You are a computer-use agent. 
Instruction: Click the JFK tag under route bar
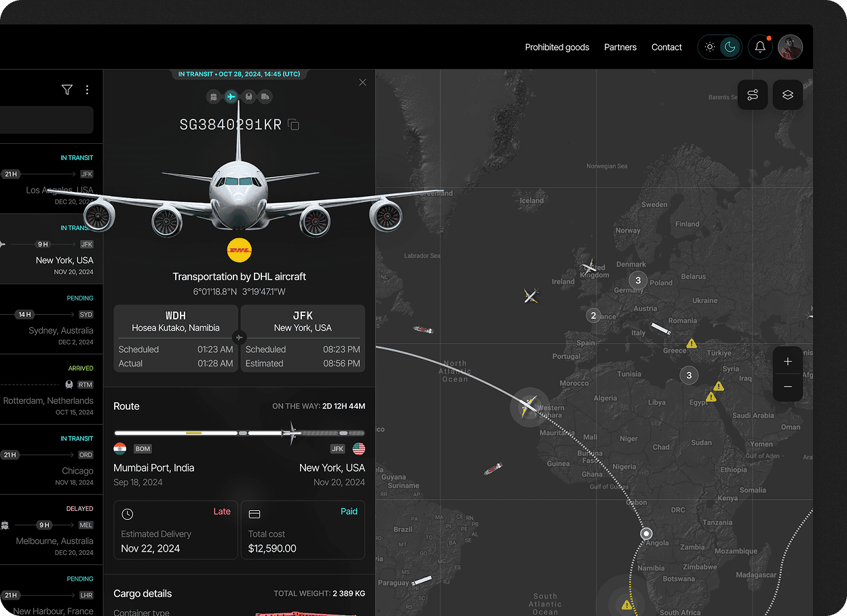338,448
